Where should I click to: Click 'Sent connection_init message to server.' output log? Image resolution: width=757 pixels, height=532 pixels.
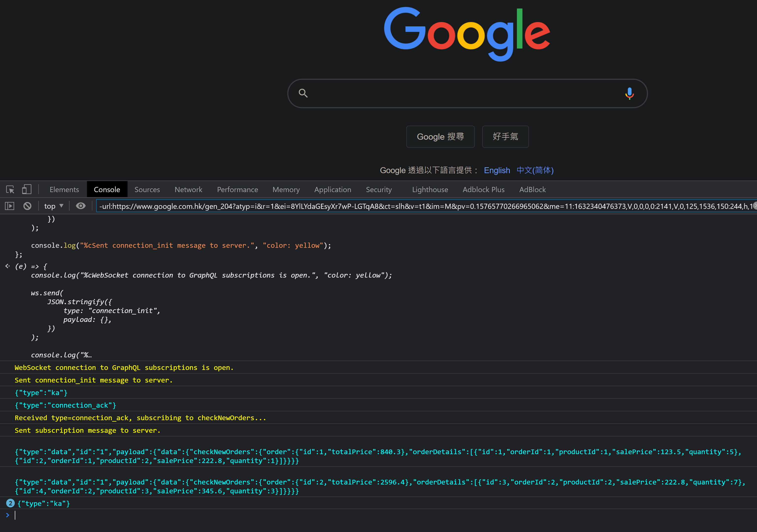click(94, 380)
